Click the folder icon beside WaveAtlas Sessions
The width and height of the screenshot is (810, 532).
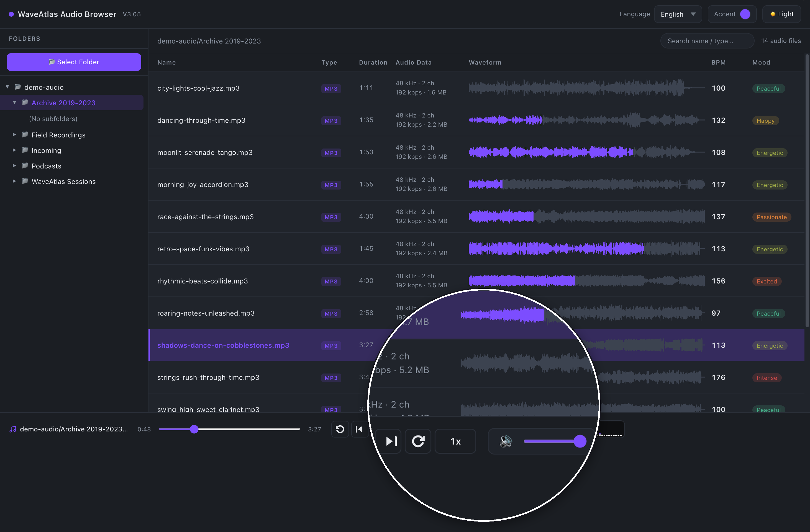[x=24, y=181]
